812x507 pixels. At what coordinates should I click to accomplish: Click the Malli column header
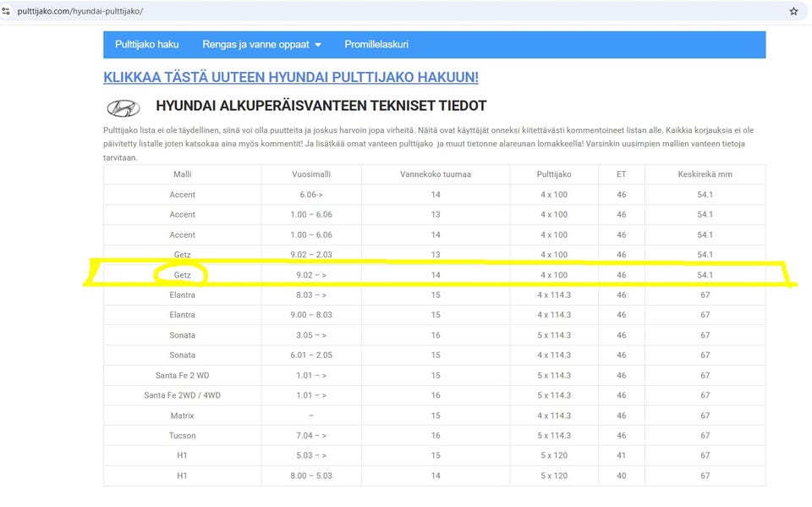click(183, 174)
